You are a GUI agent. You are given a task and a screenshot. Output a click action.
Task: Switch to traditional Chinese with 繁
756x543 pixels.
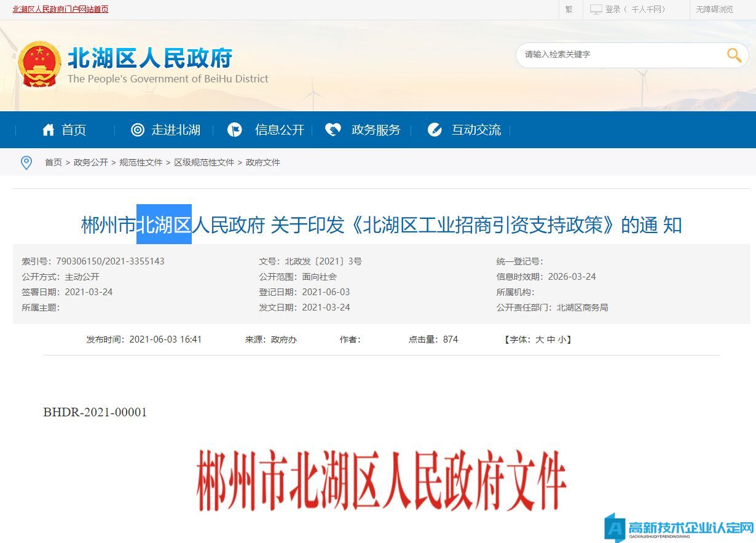coord(569,9)
